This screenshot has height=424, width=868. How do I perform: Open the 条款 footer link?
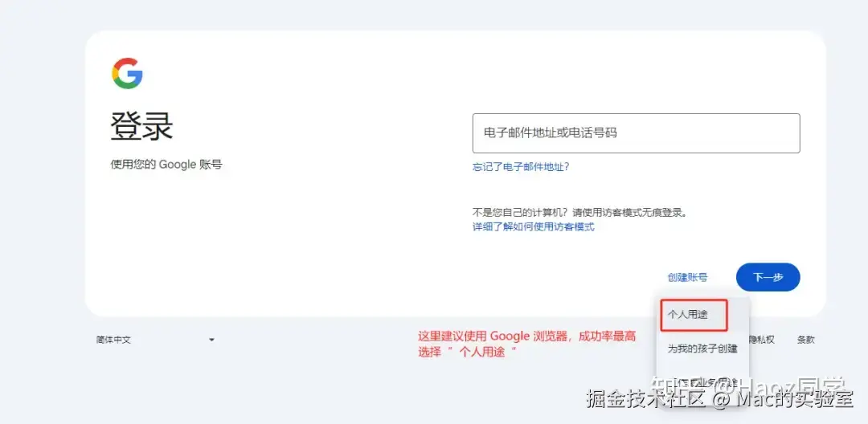805,340
